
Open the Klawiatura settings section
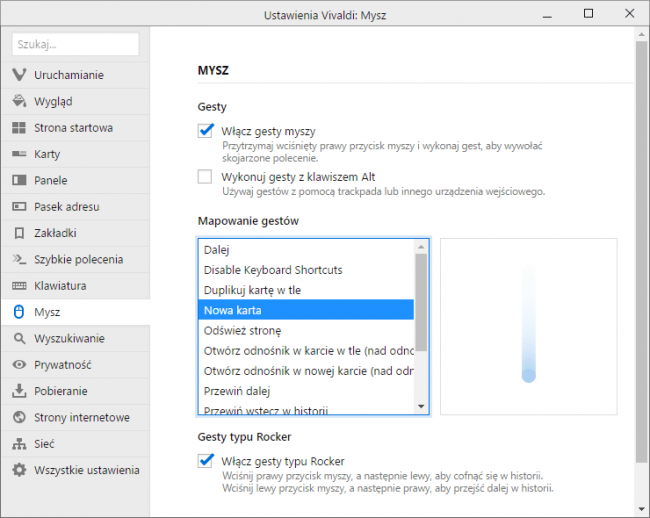click(x=75, y=286)
